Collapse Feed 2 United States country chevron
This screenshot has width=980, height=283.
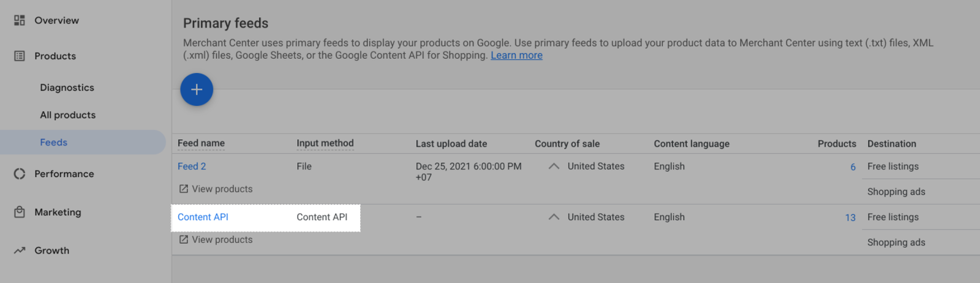tap(554, 166)
